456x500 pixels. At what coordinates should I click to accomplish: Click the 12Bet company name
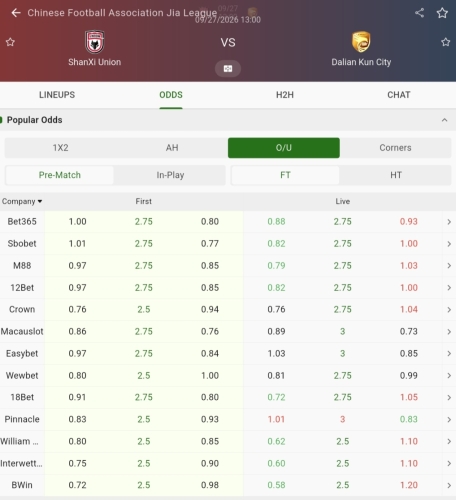tap(22, 288)
